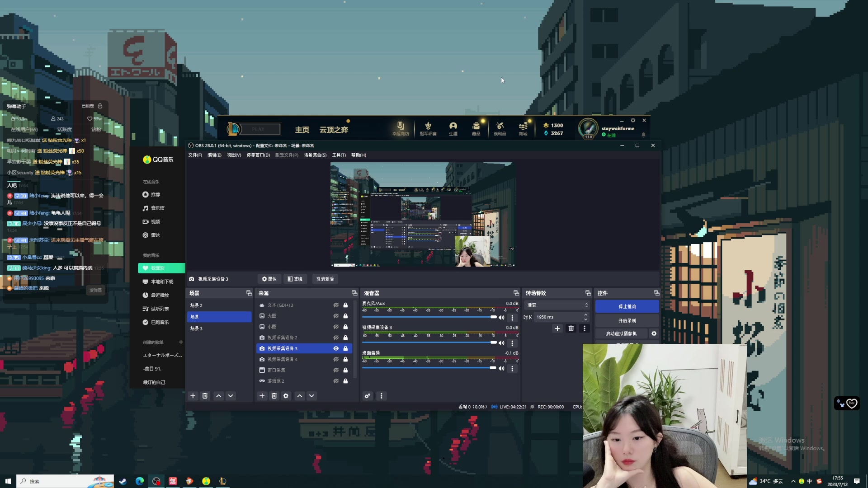Click 开始录制 start recording button
This screenshot has width=868, height=488.
coord(627,320)
